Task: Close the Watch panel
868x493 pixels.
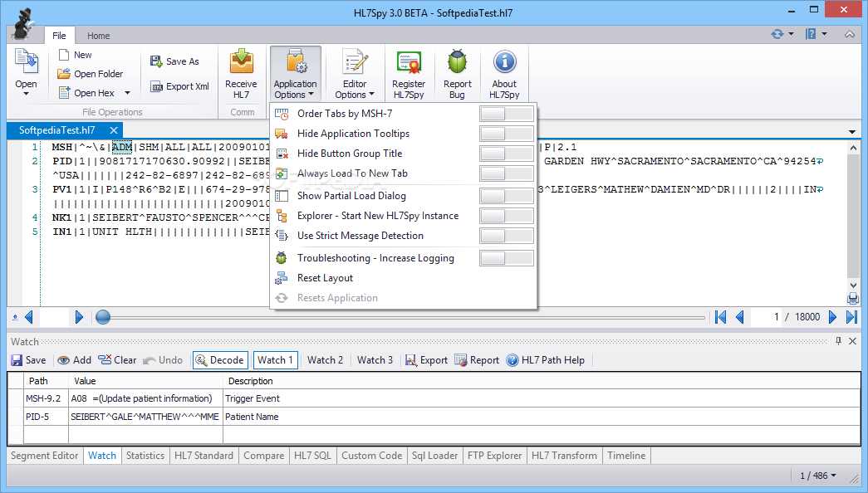Action: pyautogui.click(x=852, y=341)
